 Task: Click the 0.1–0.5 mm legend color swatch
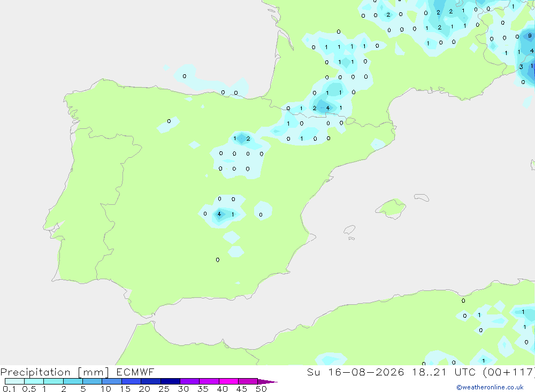click(14, 381)
